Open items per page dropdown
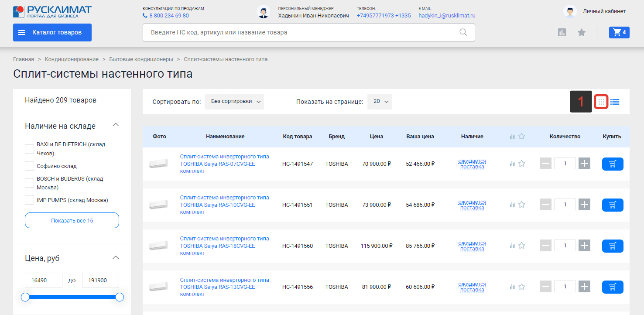Image resolution: width=644 pixels, height=315 pixels. [x=380, y=102]
